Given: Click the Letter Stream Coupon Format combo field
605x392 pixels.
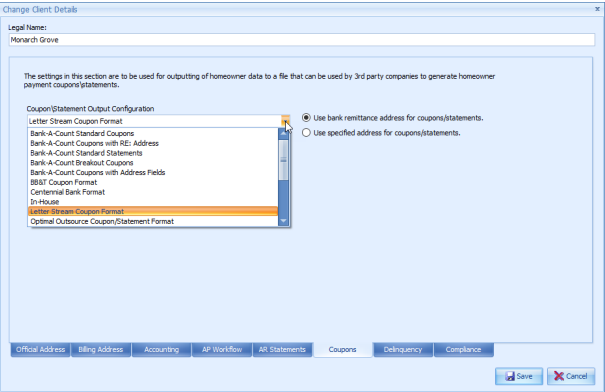Looking at the screenshot, I should (x=154, y=121).
